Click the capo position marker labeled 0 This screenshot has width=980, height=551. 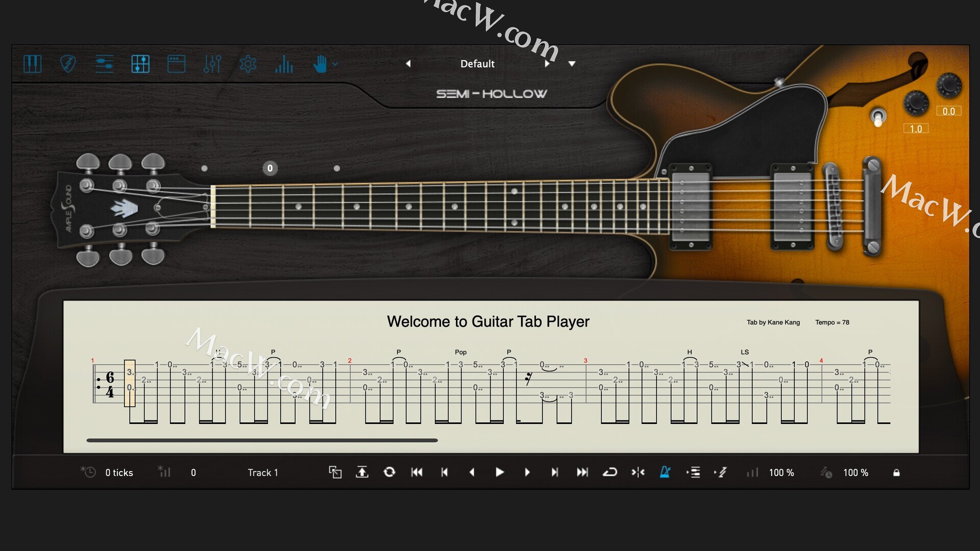(x=270, y=168)
